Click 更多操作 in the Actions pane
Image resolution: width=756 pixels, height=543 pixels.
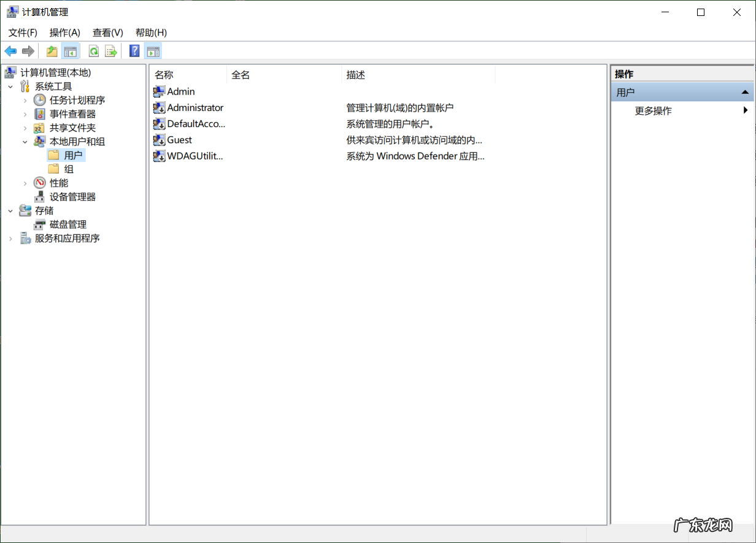(x=653, y=111)
